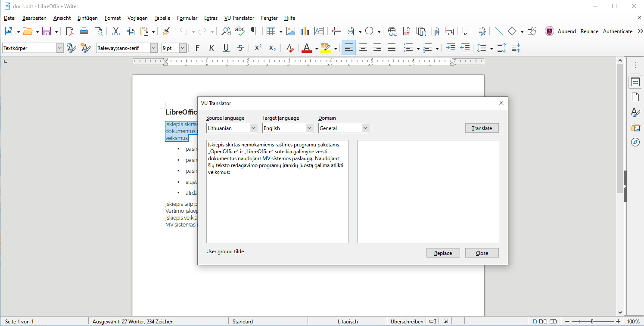
Task: Insert comment speech bubble icon
Action: pos(467,31)
